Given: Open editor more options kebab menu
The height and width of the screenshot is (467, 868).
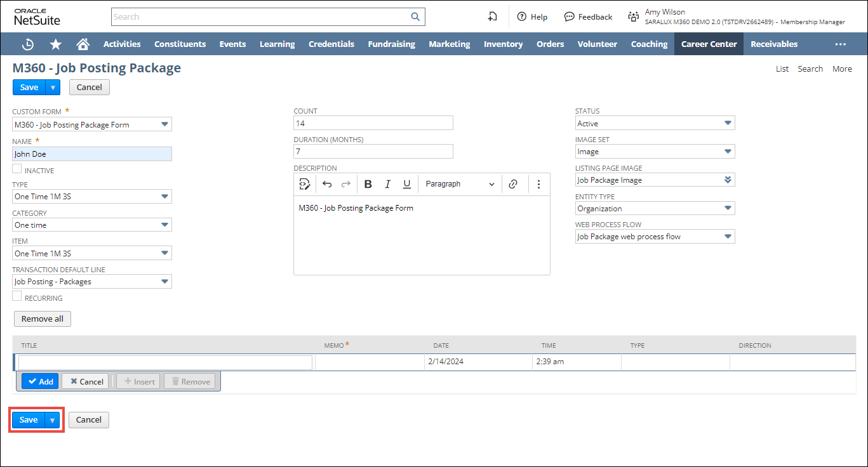Looking at the screenshot, I should [x=538, y=184].
